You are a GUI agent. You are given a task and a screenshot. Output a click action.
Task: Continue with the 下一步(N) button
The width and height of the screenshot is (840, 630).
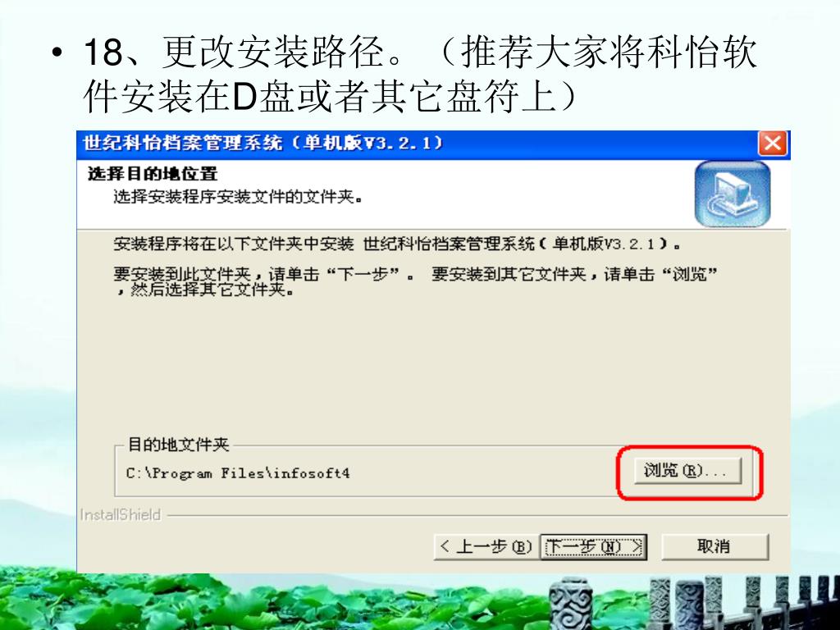pyautogui.click(x=594, y=546)
